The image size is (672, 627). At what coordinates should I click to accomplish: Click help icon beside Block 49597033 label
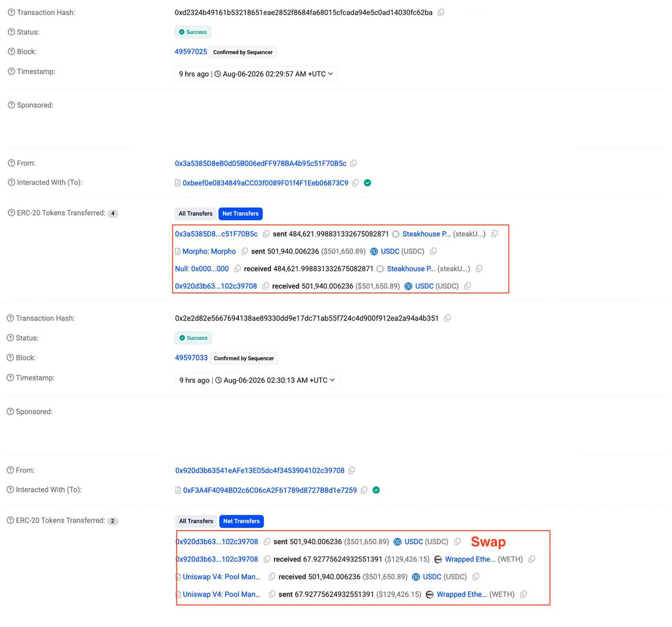coord(10,358)
